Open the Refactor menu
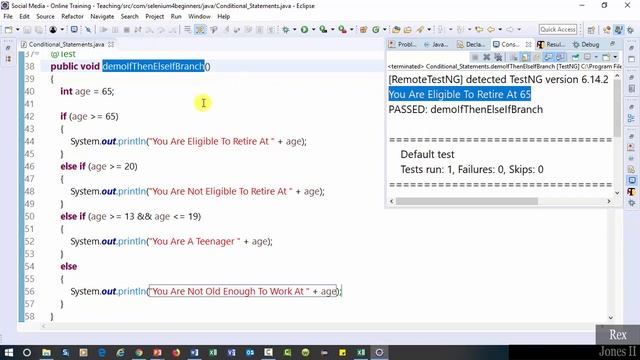The image size is (640, 360). tap(72, 16)
